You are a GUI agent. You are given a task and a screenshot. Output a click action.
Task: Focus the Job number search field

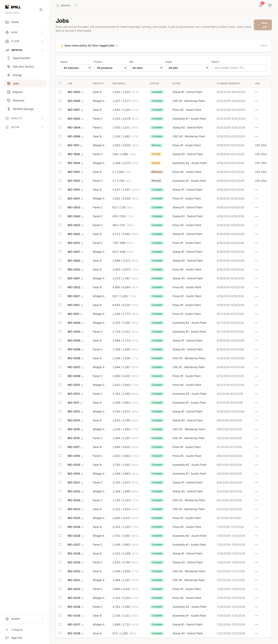point(239,68)
